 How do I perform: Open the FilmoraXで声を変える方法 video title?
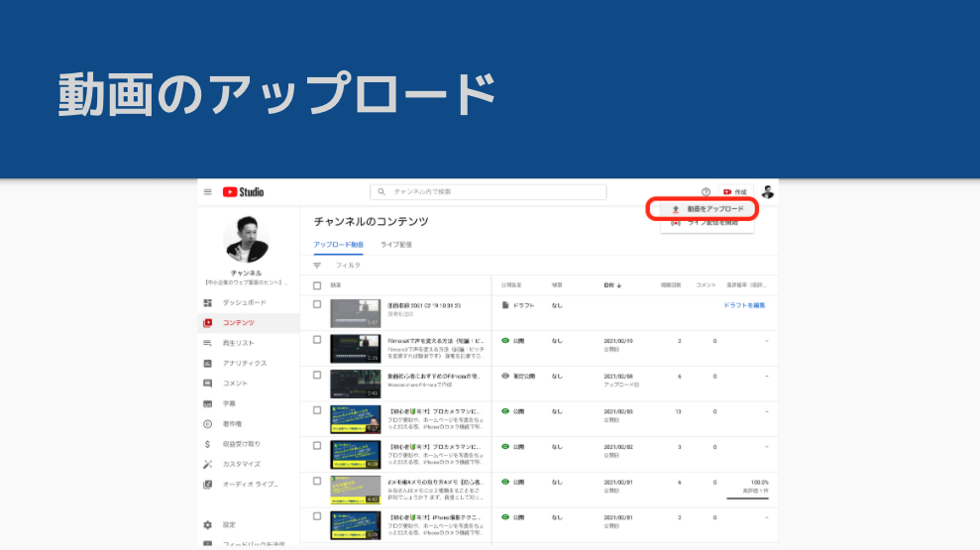pos(436,341)
